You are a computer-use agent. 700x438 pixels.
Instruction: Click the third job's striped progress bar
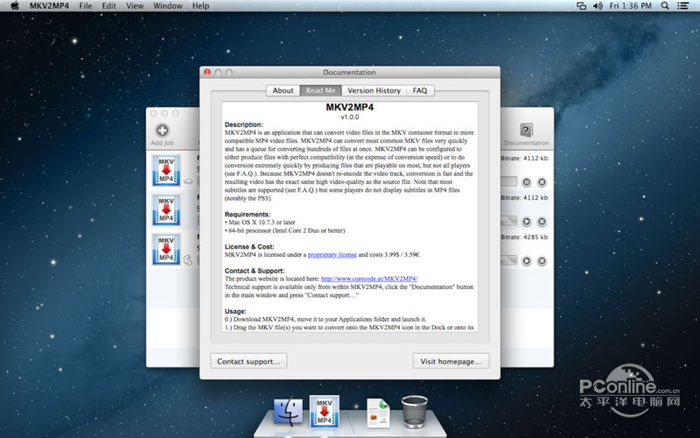[x=508, y=260]
